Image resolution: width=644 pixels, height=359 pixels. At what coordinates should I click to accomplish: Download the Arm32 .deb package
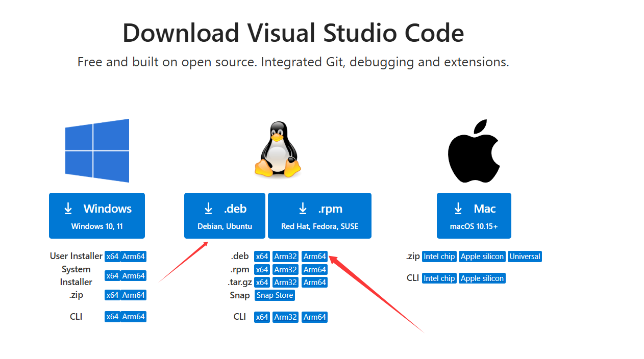(x=285, y=257)
